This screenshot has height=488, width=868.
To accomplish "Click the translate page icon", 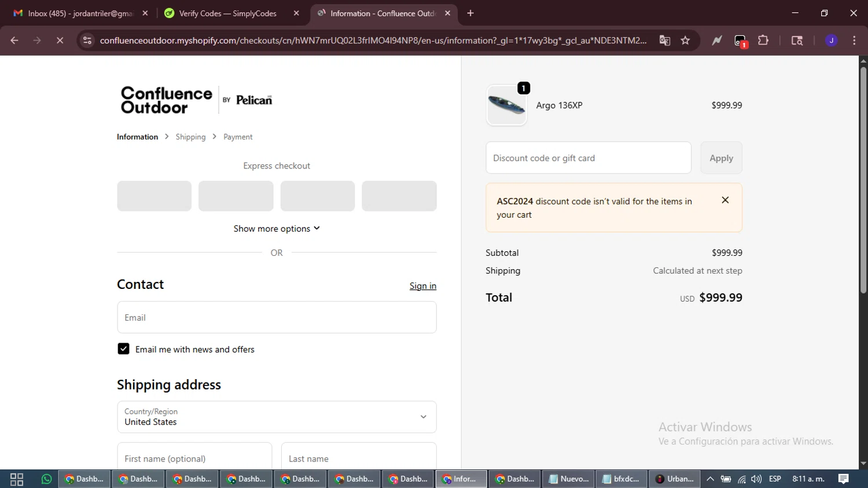I will click(x=664, y=41).
